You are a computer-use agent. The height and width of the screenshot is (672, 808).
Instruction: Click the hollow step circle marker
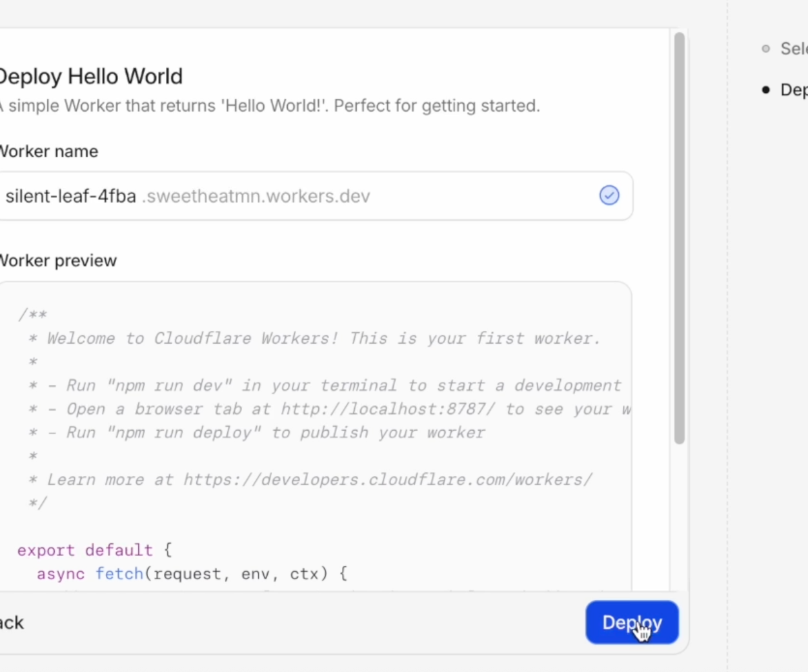coord(766,48)
